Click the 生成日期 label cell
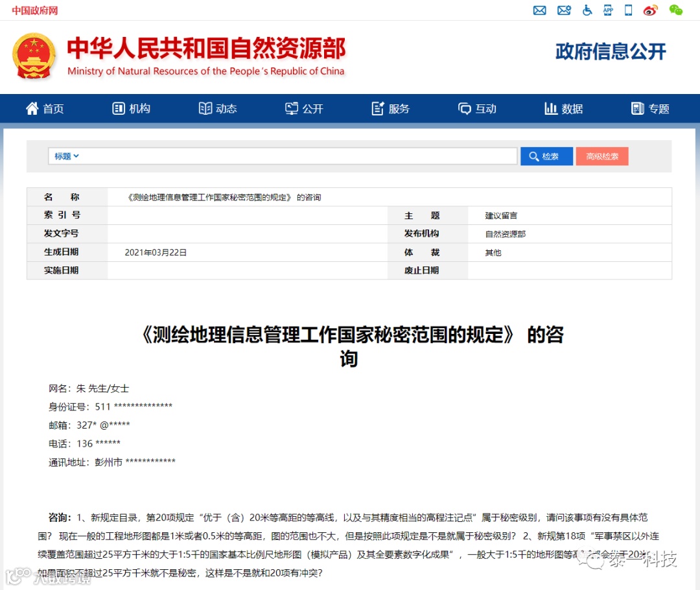Screen dimensions: 700x590 click(67, 252)
